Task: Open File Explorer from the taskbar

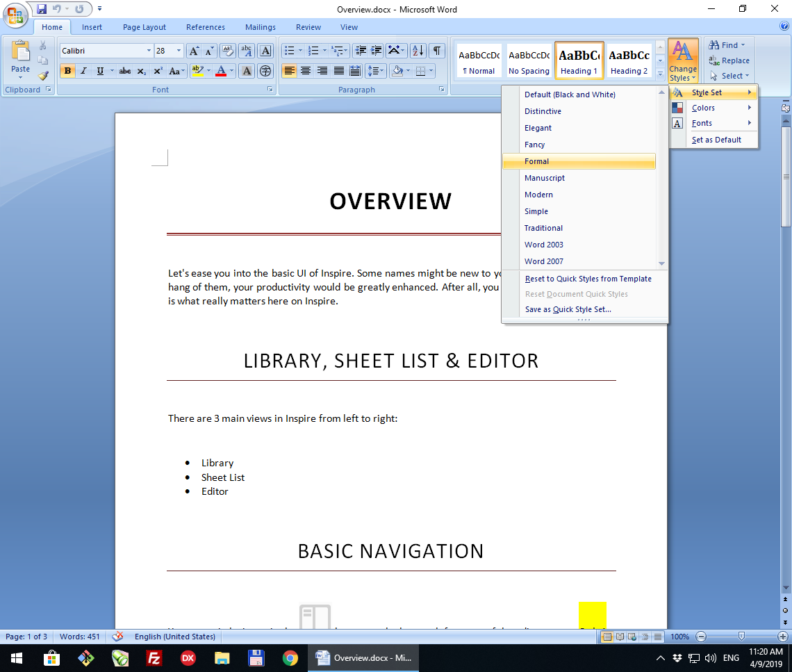Action: 222,658
